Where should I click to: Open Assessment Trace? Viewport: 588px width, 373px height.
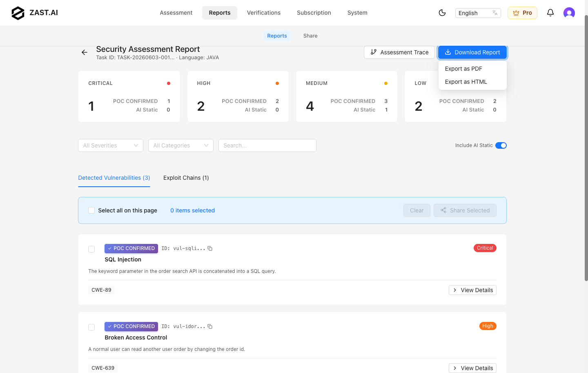click(399, 52)
